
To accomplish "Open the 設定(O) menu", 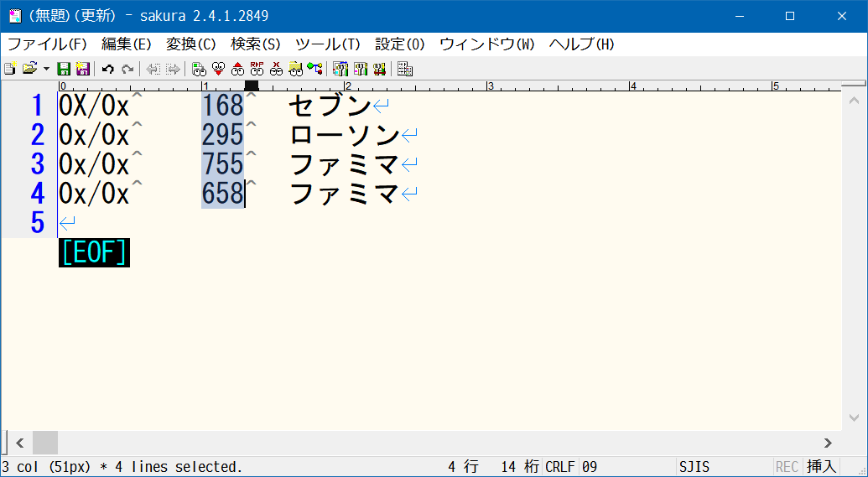I will pyautogui.click(x=400, y=44).
